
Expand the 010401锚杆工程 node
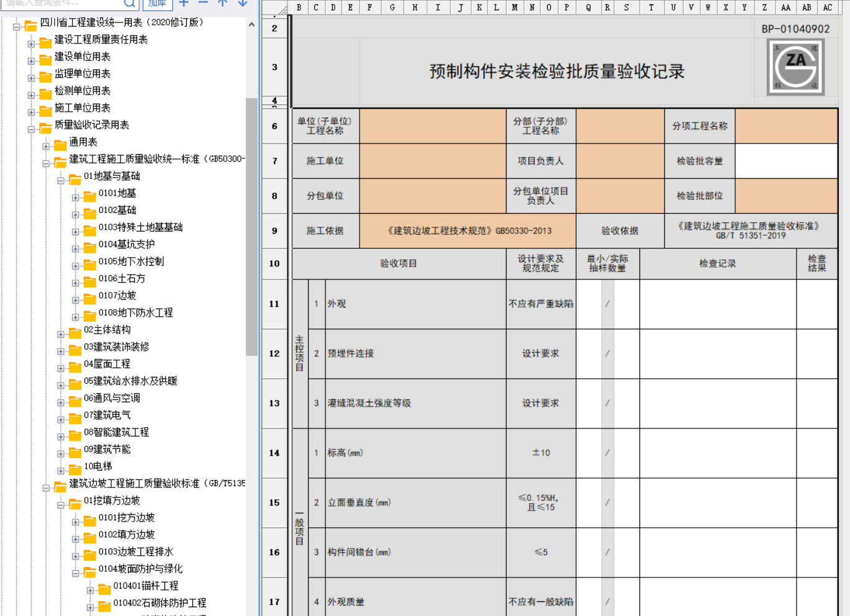click(x=90, y=590)
